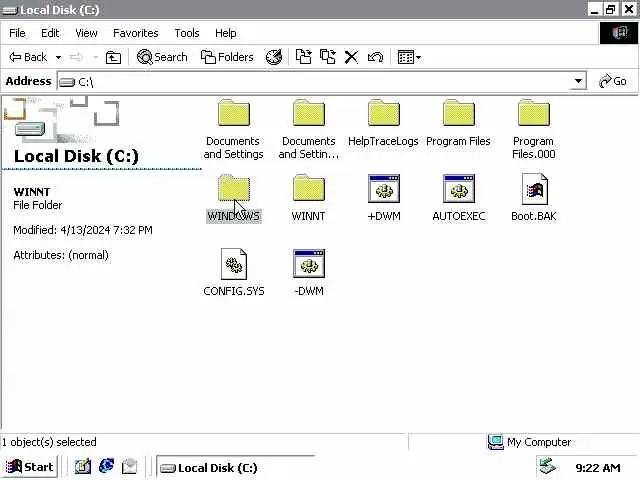Image resolution: width=640 pixels, height=480 pixels.
Task: Expand the Address bar dropdown
Action: click(x=578, y=81)
